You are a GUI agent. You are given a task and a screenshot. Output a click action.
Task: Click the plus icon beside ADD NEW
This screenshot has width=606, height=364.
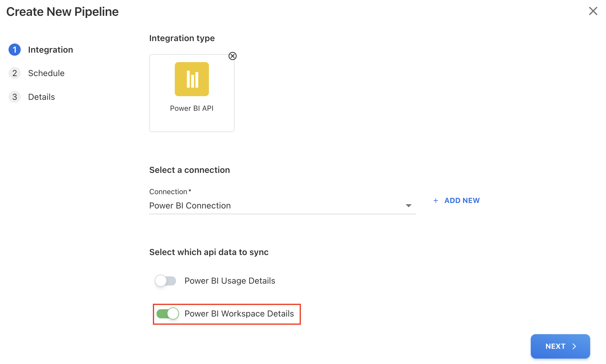point(436,201)
